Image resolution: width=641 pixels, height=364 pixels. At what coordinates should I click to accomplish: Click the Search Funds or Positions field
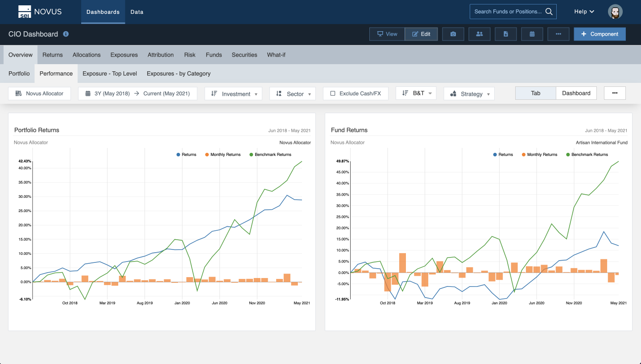point(509,11)
